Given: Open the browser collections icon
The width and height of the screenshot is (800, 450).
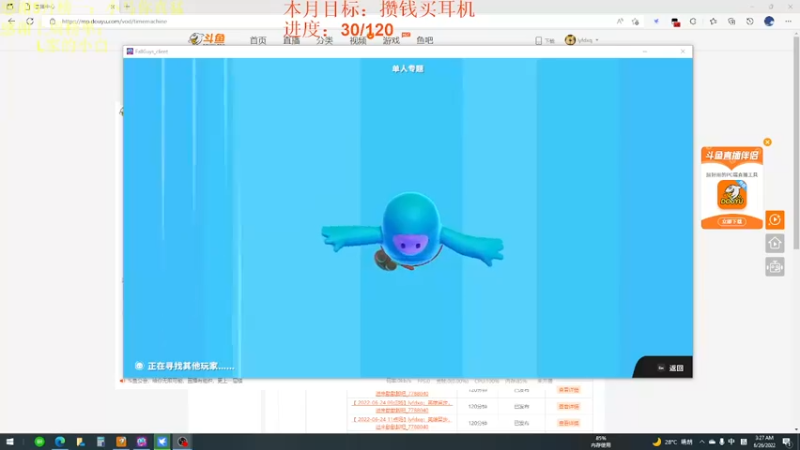Looking at the screenshot, I should [x=732, y=21].
